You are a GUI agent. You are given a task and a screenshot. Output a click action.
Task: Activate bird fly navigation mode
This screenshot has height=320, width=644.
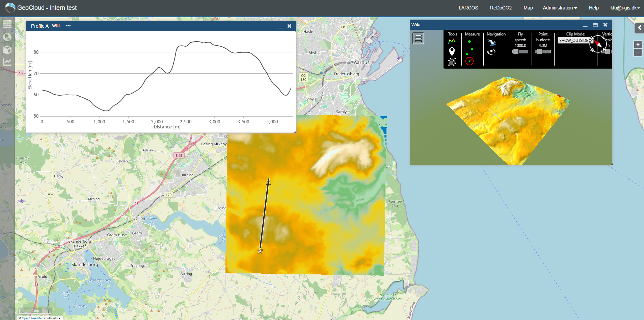(x=491, y=42)
